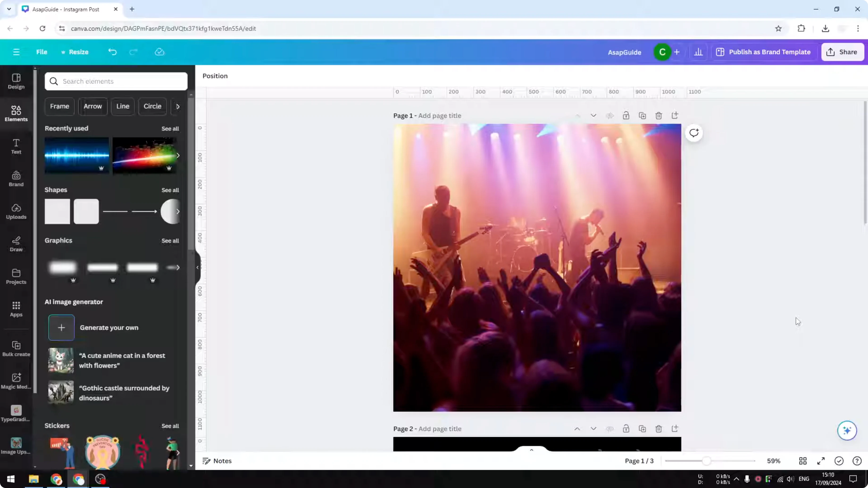Open the main hamburger menu
This screenshot has height=488, width=868.
(x=16, y=52)
